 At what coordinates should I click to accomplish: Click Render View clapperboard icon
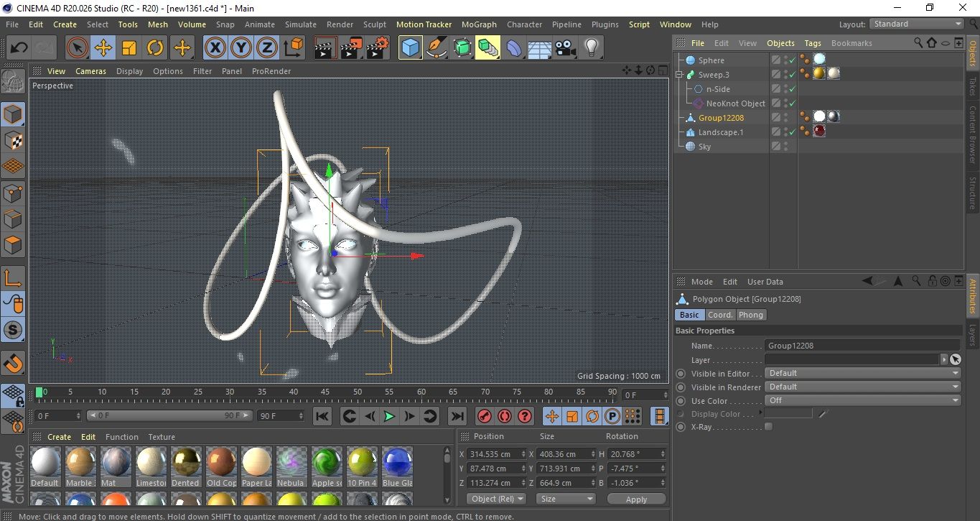[326, 48]
